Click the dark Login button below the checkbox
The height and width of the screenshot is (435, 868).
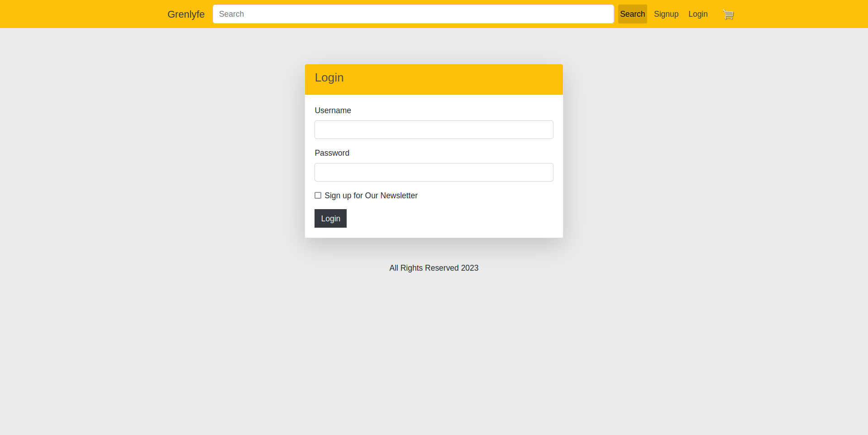[330, 218]
